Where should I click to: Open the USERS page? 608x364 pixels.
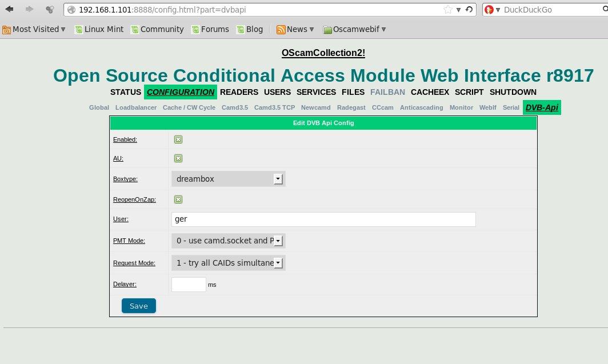point(277,92)
